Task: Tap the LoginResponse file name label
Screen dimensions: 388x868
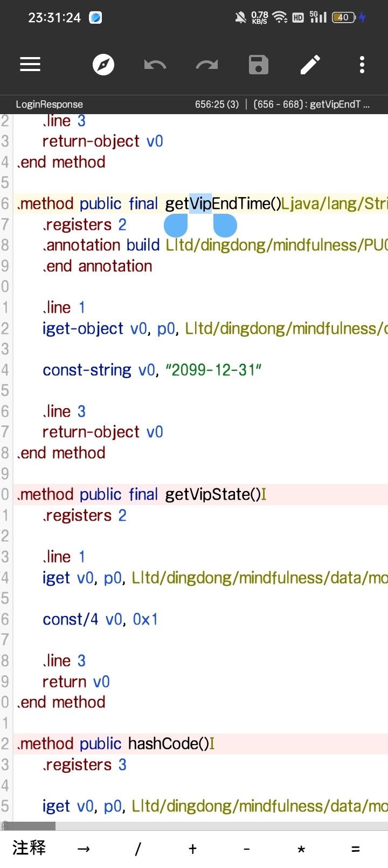Action: click(x=49, y=104)
